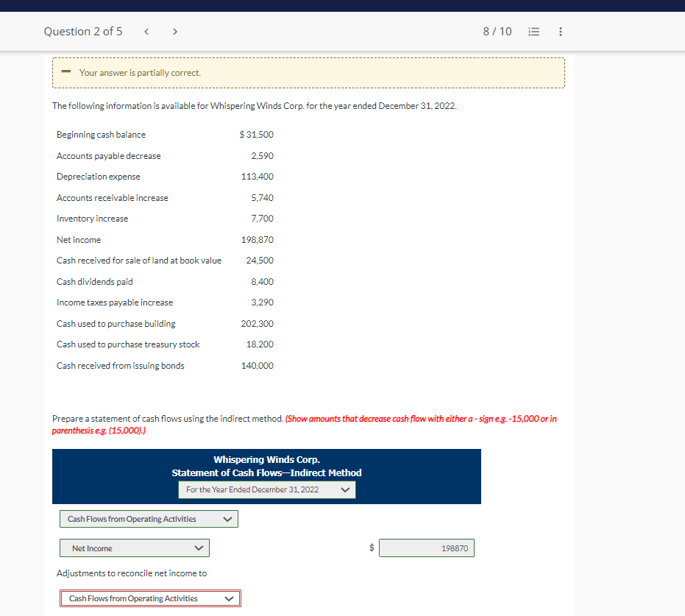The width and height of the screenshot is (685, 616).
Task: Click the 'The following information is available' sentence
Action: pyautogui.click(x=255, y=106)
